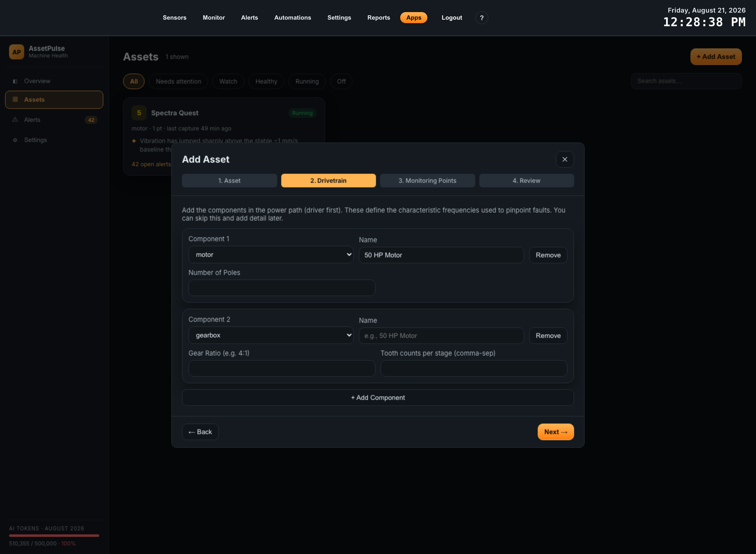Open the Component 1 type dropdown
This screenshot has width=756, height=554.
(271, 255)
